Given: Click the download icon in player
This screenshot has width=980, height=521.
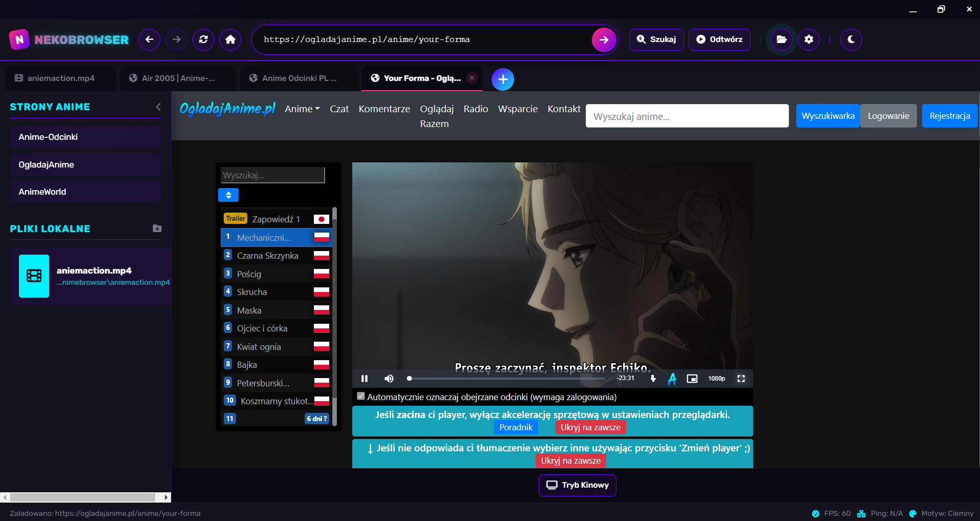Looking at the screenshot, I should pyautogui.click(x=653, y=379).
